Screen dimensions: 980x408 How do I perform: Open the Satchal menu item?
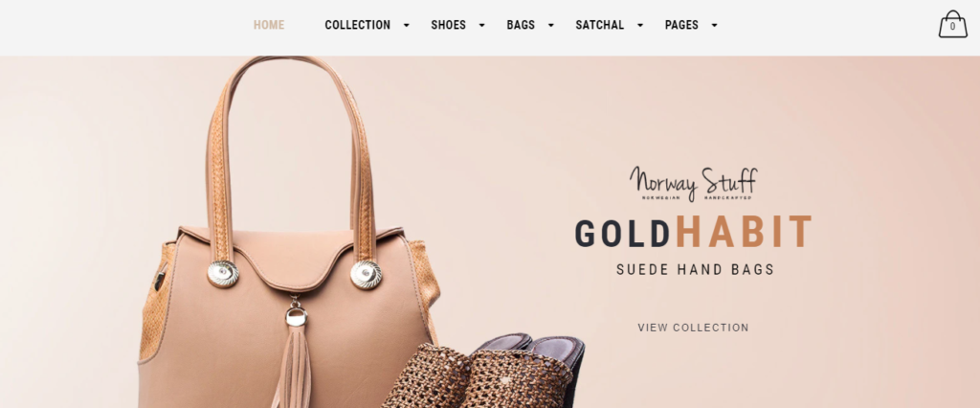[x=599, y=25]
